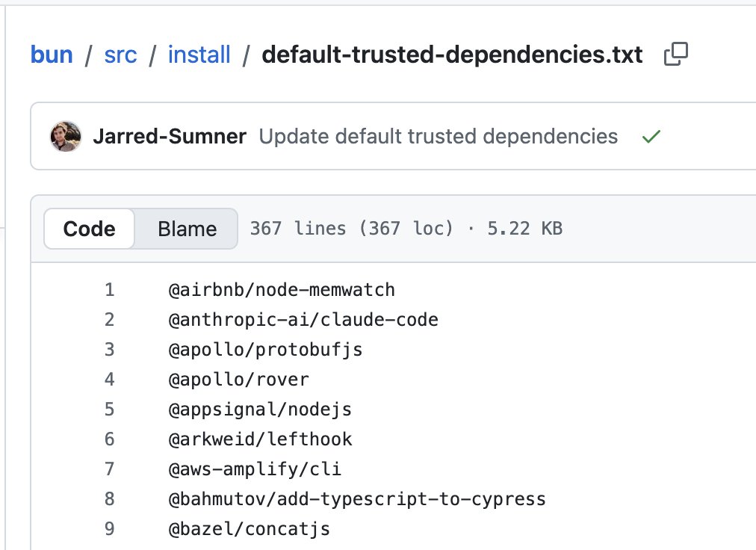Viewport: 756px width, 550px height.
Task: Select line number 9
Action: point(110,529)
